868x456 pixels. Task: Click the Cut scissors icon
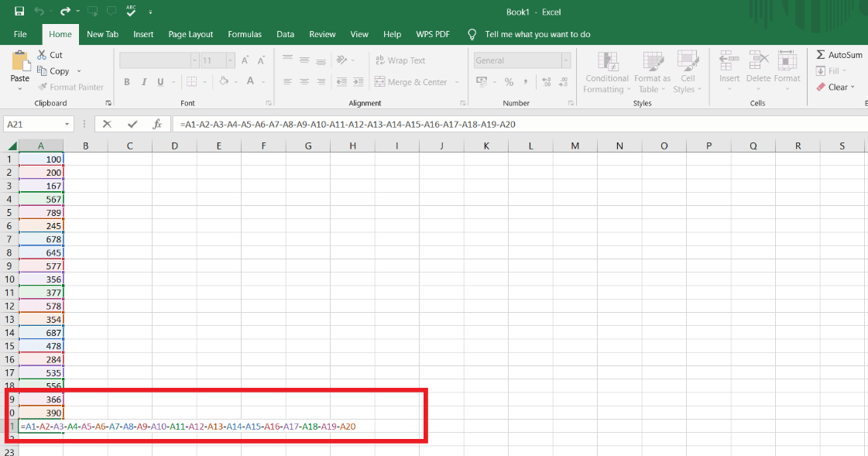click(42, 55)
